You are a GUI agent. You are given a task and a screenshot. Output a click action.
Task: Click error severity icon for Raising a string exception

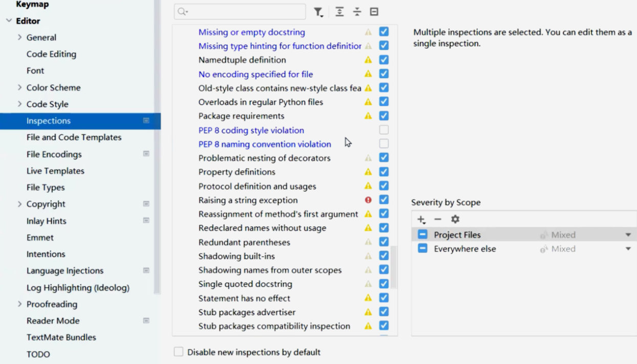(x=368, y=200)
